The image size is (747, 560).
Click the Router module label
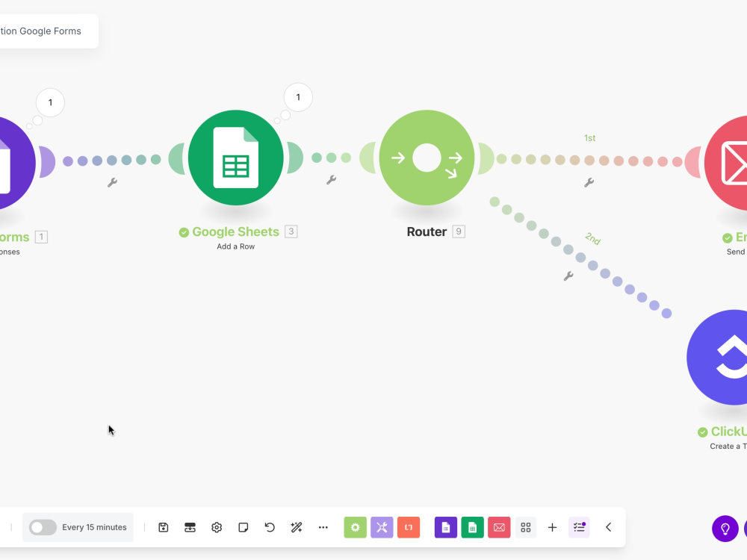coord(427,232)
